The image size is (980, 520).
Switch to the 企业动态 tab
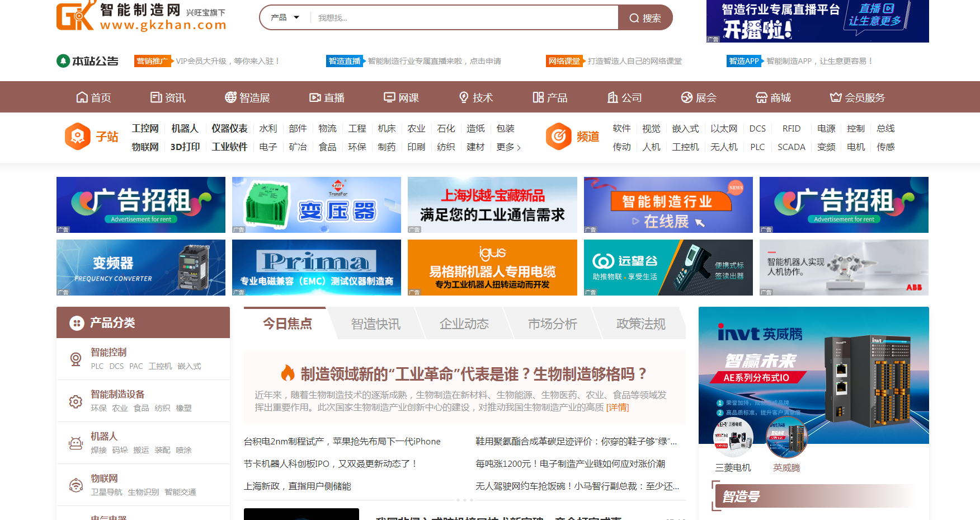click(464, 324)
